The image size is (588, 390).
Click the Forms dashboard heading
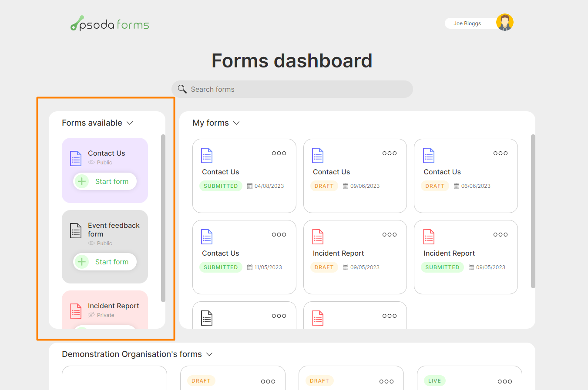click(292, 60)
